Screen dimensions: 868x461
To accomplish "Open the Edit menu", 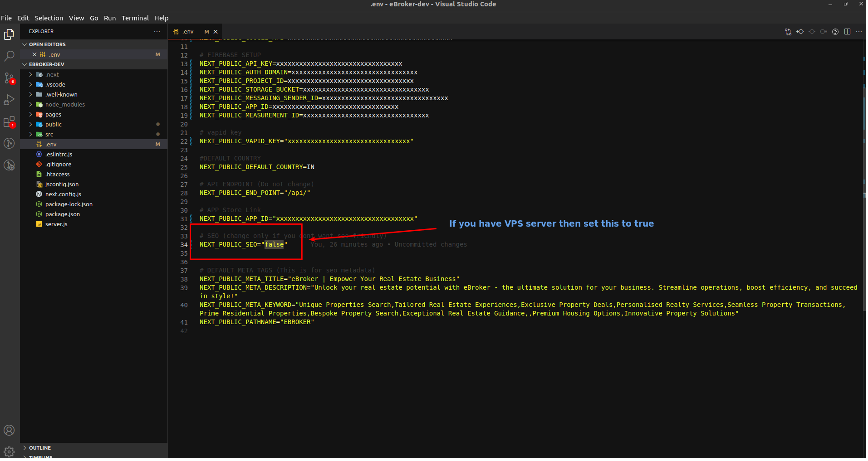I will tap(23, 18).
